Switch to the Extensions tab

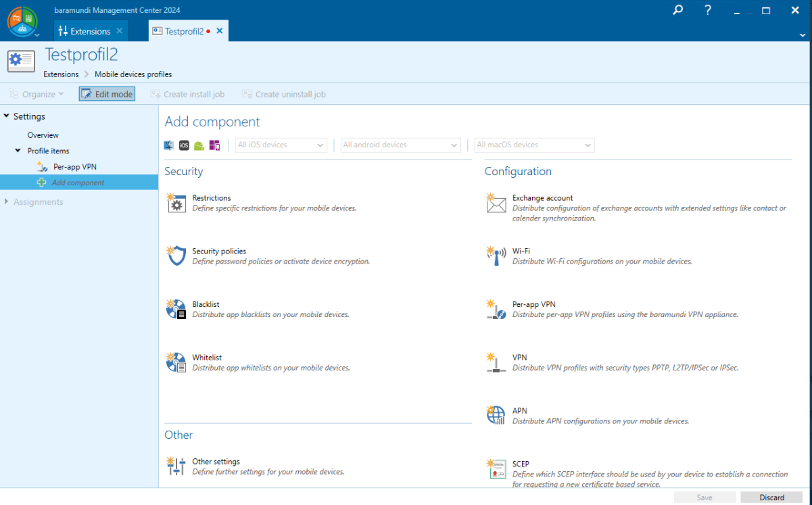coord(90,31)
